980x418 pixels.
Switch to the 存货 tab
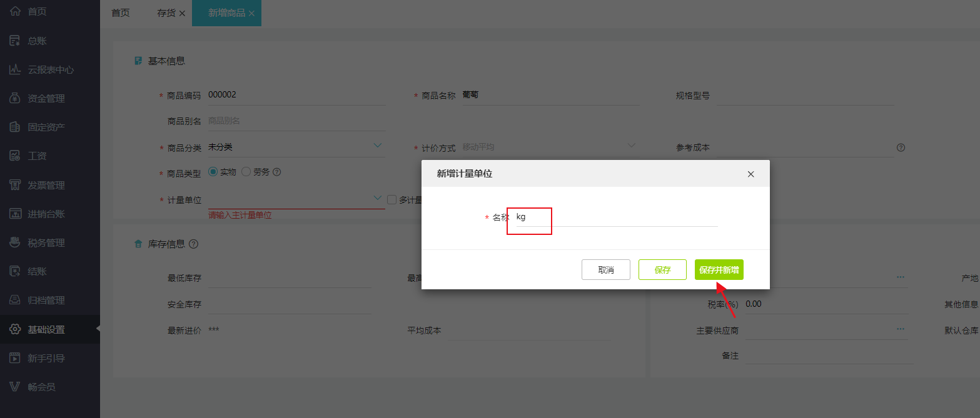pyautogui.click(x=166, y=13)
